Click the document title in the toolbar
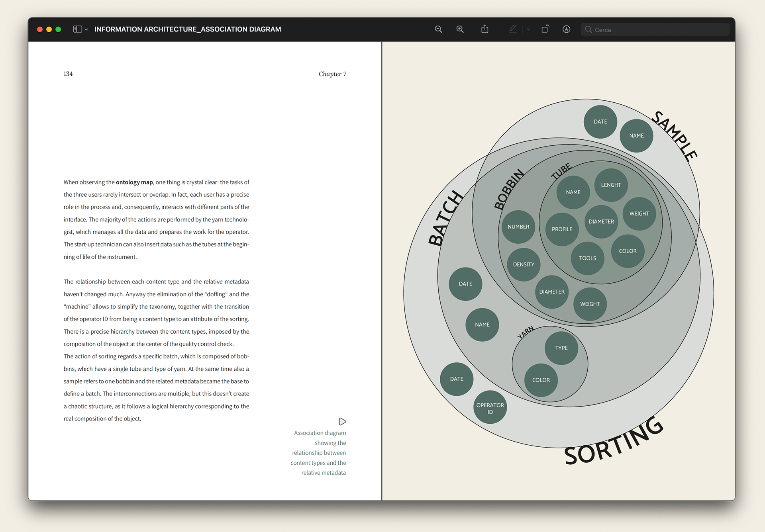Viewport: 765px width, 532px height. pos(188,29)
